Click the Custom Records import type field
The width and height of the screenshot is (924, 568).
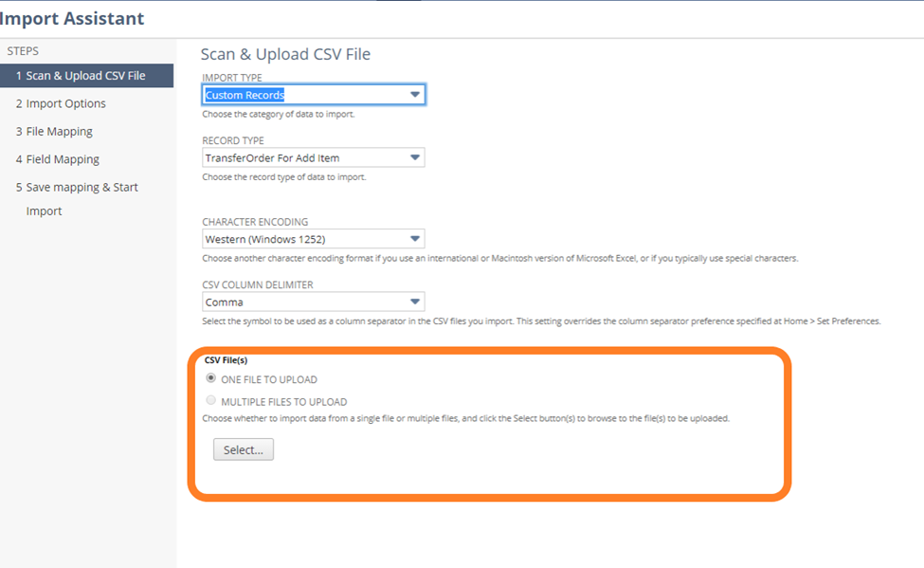(314, 95)
